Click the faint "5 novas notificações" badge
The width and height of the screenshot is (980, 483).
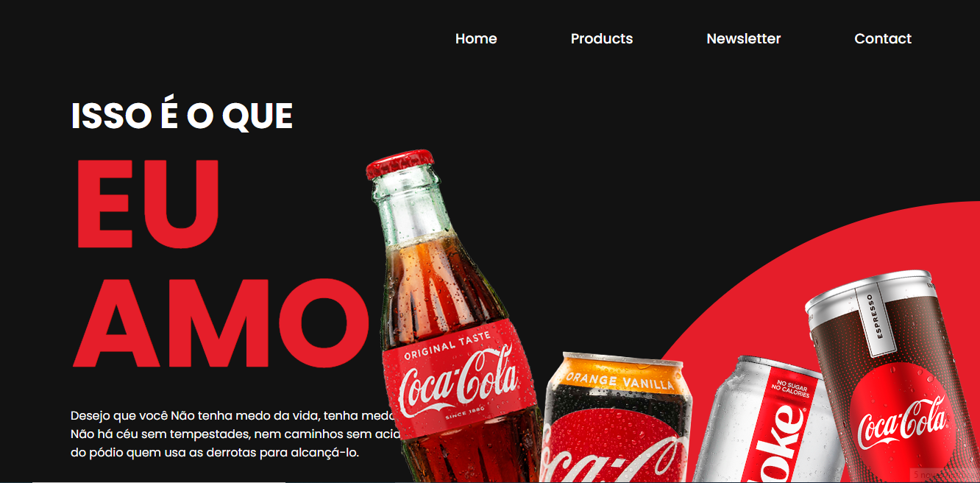944,475
